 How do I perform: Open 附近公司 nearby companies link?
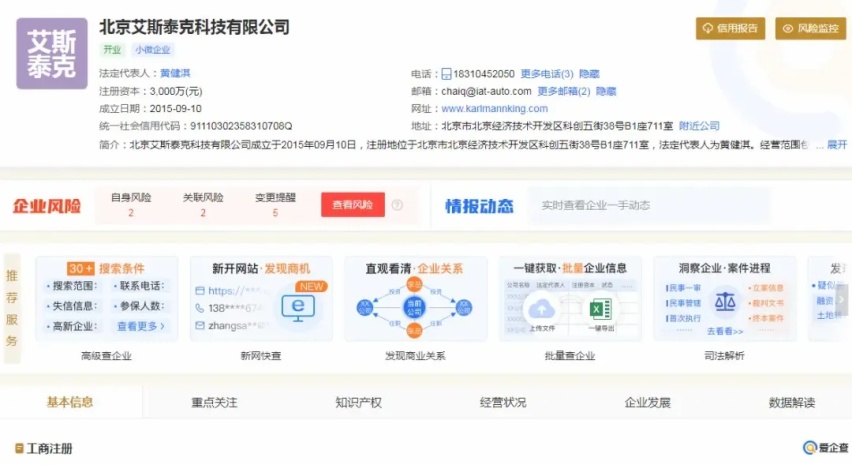(x=699, y=126)
